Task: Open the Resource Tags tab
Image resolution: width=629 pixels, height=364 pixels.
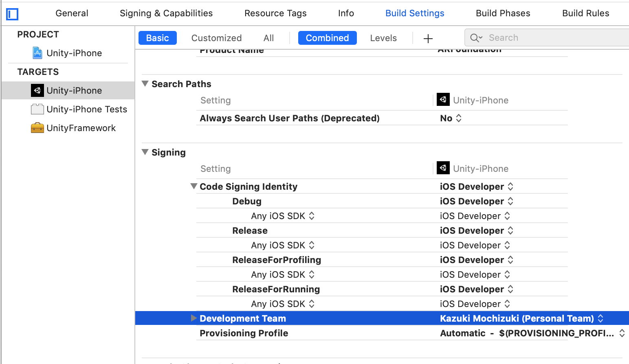Action: coord(275,13)
